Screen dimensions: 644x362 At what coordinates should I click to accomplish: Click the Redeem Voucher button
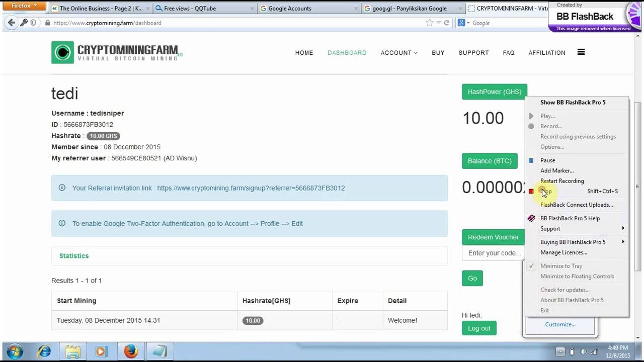click(x=493, y=237)
